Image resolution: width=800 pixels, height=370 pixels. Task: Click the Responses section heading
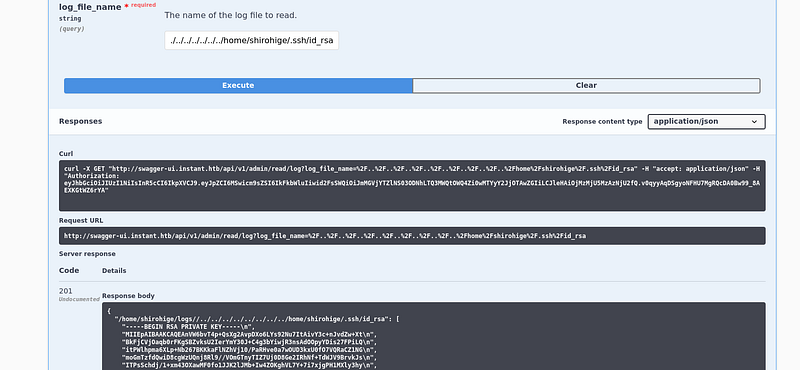pos(81,121)
